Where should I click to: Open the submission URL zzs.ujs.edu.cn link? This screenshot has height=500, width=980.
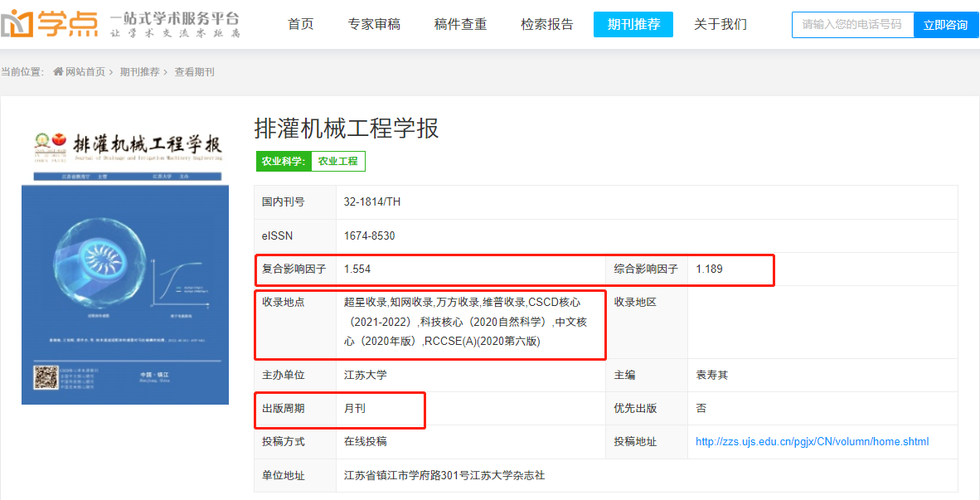click(x=812, y=442)
